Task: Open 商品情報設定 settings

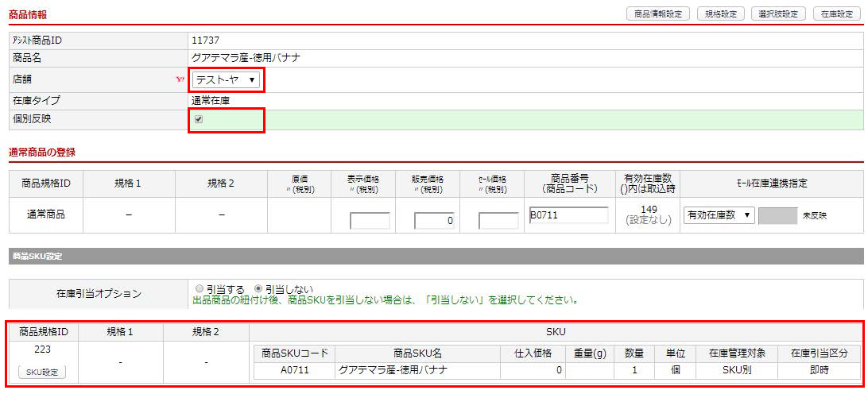Action: pyautogui.click(x=658, y=14)
